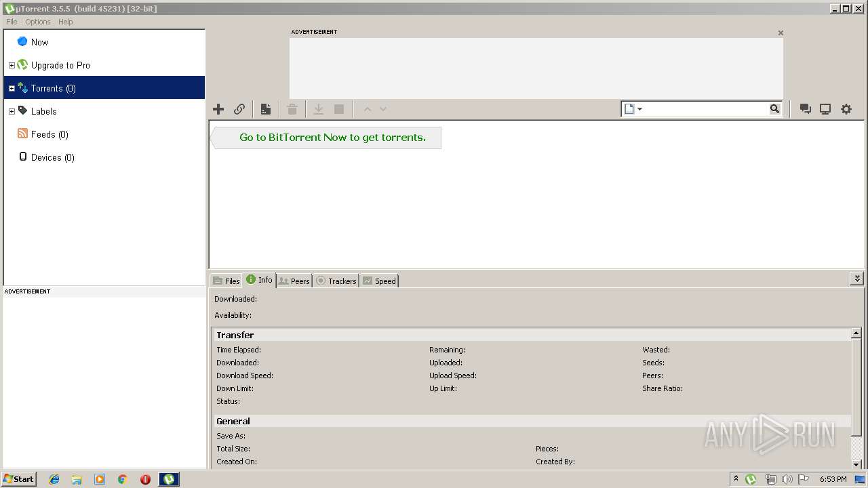Click Move Up Queue arrow

pos(368,109)
